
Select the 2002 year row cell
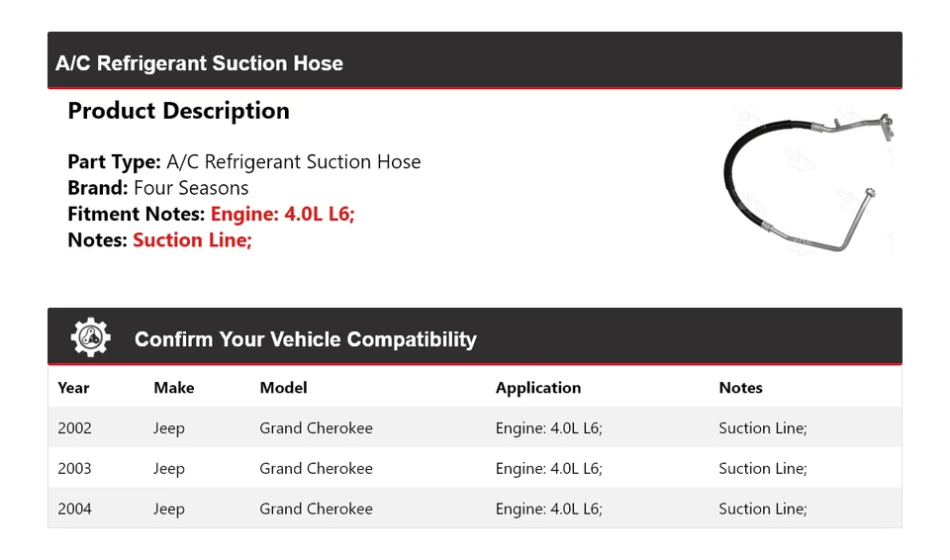[74, 428]
